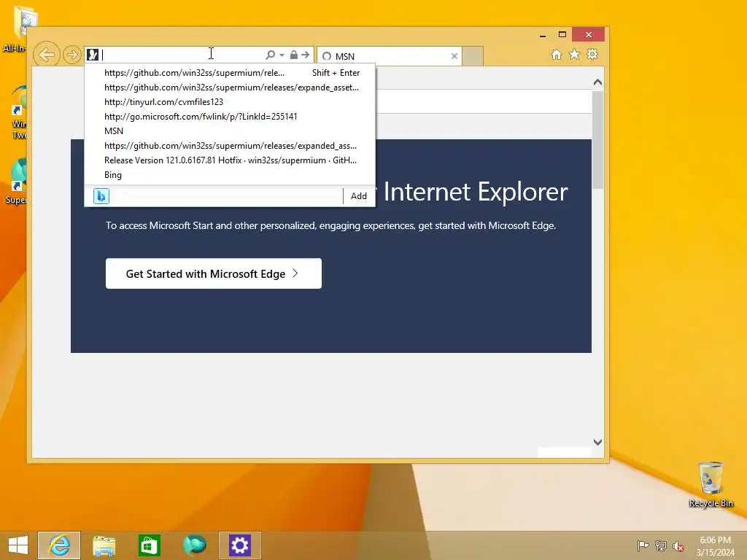Click Add search provider button
The height and width of the screenshot is (560, 747).
(359, 196)
